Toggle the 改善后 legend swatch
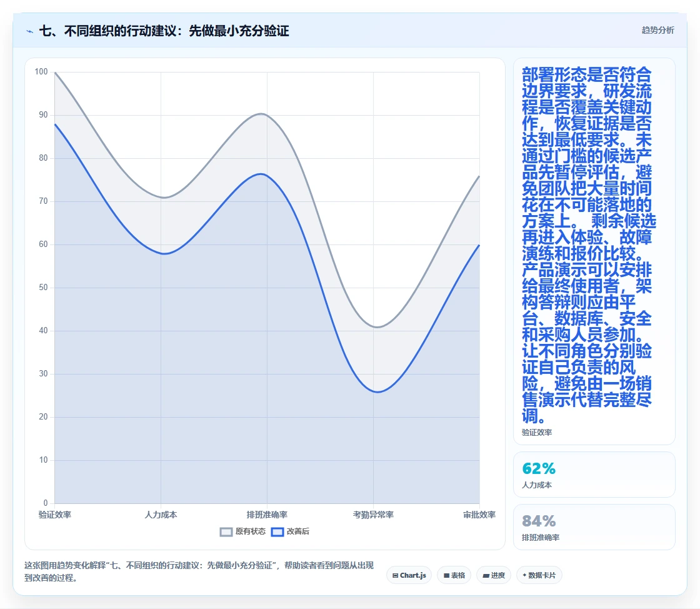This screenshot has width=700, height=609. 277,531
